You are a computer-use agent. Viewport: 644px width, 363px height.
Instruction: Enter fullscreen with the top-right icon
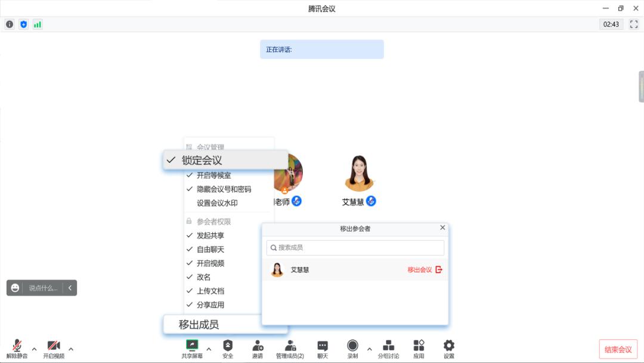click(634, 25)
